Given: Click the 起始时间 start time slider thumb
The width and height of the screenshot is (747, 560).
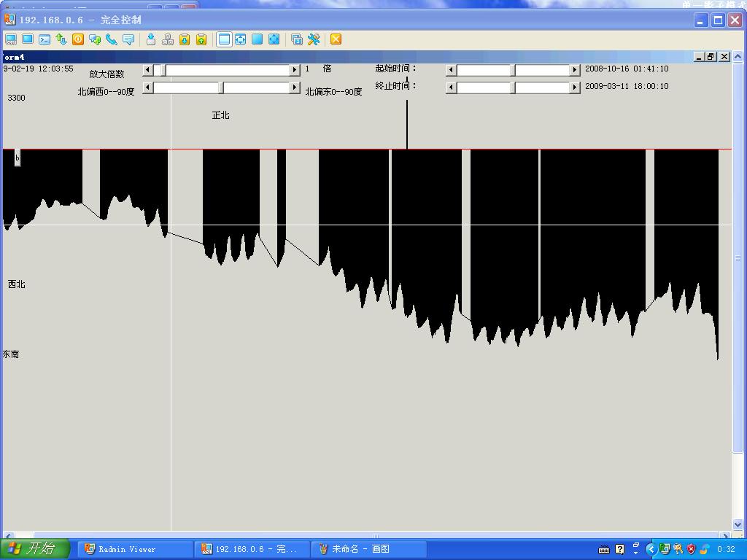Looking at the screenshot, I should [513, 71].
